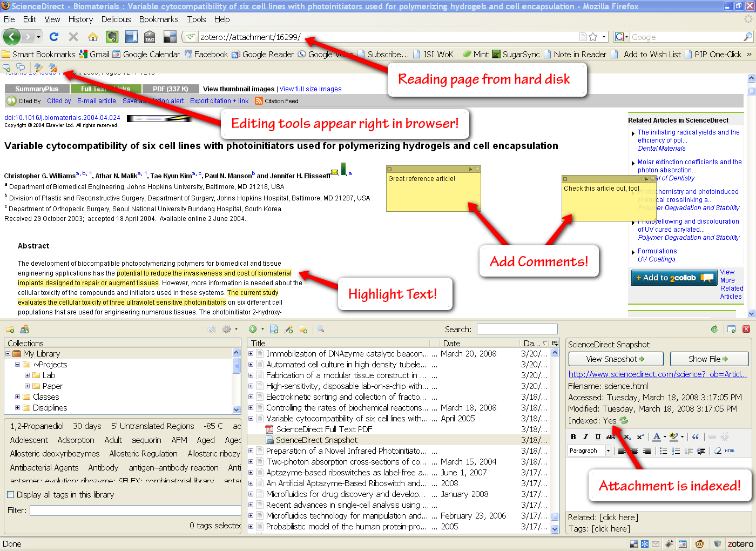756x551 pixels.
Task: Click the blockquote icon in note editor
Action: click(696, 436)
